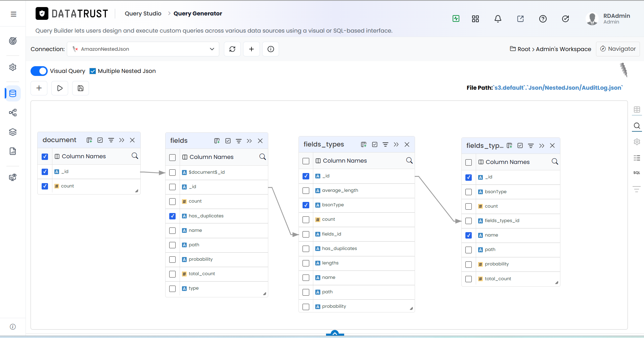This screenshot has width=644, height=338.
Task: Uncheck Multiple Nested Json checkbox
Action: [93, 71]
